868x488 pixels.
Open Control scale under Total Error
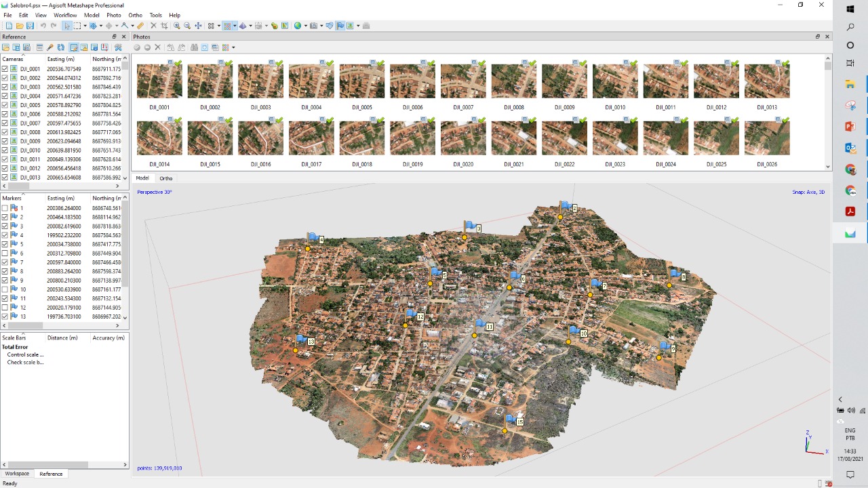pos(25,354)
